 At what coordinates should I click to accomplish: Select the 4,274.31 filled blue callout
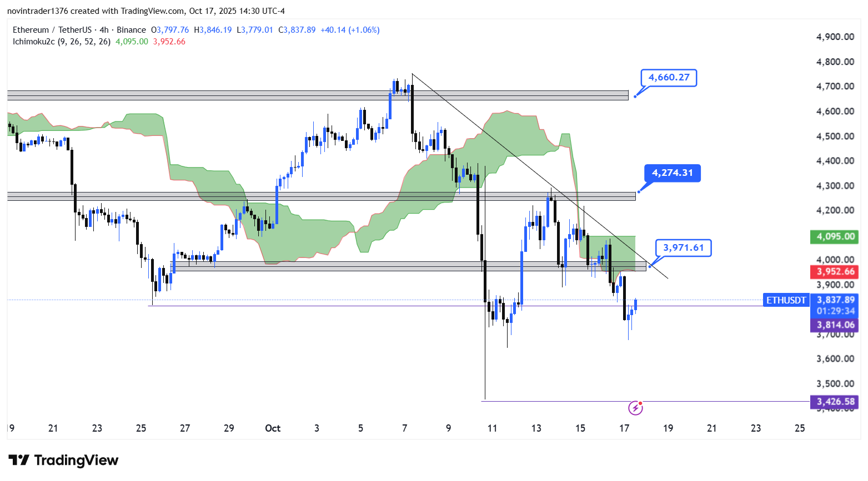click(x=672, y=173)
